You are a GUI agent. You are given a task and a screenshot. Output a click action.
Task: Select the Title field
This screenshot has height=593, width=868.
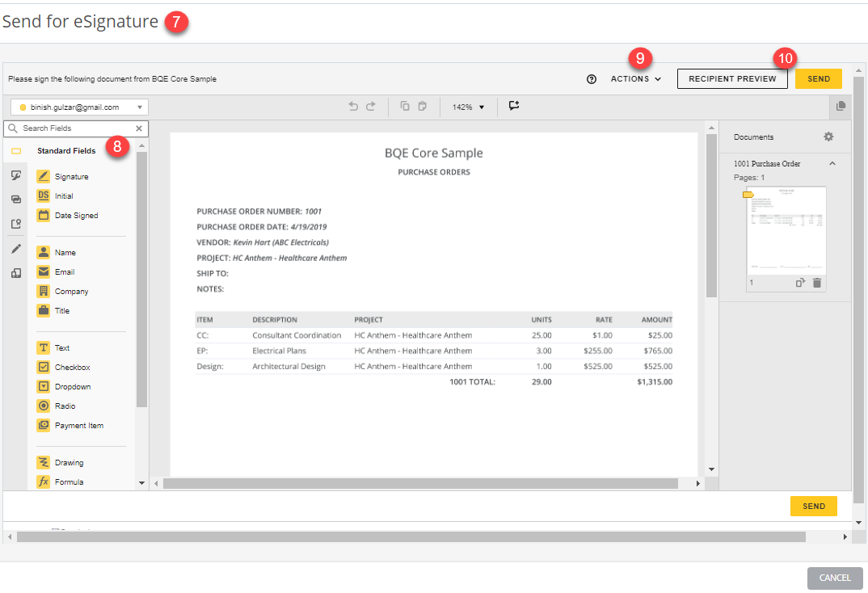point(53,310)
